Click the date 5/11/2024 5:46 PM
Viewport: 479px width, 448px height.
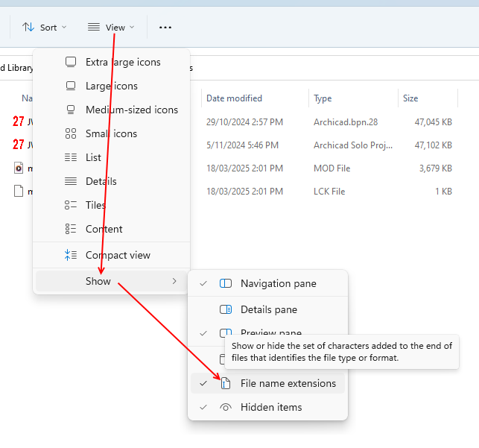click(242, 145)
